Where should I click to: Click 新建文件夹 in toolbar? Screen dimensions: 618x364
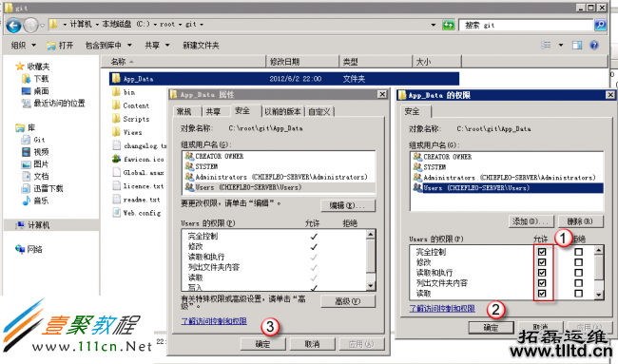(x=201, y=46)
